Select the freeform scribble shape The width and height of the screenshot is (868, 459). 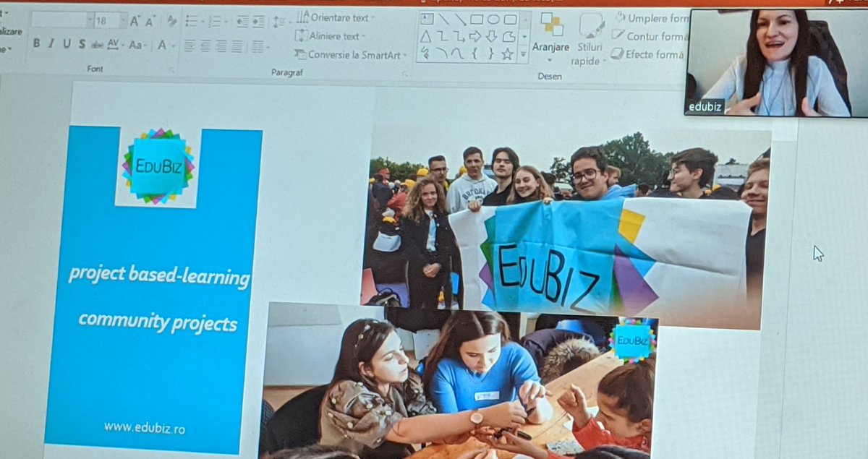click(425, 54)
